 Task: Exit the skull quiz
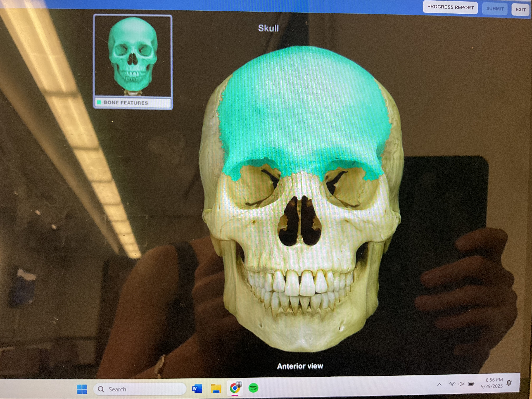point(520,10)
